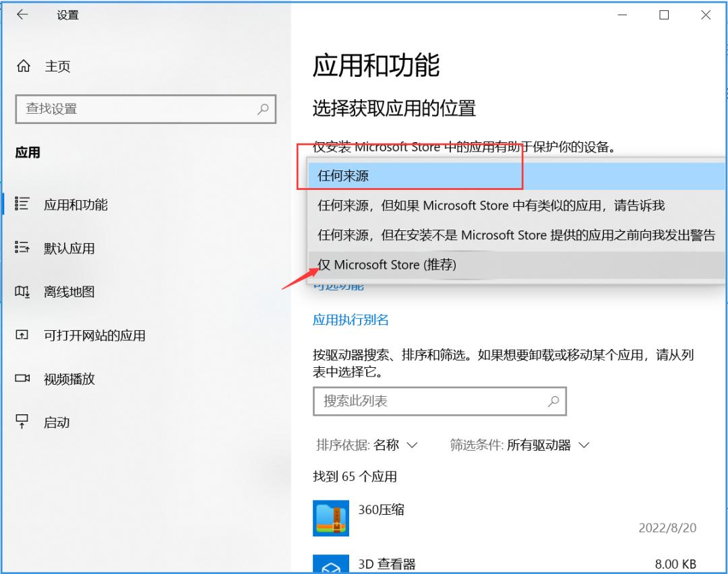The image size is (728, 574).
Task: Click the back arrow to go back
Action: point(22,14)
